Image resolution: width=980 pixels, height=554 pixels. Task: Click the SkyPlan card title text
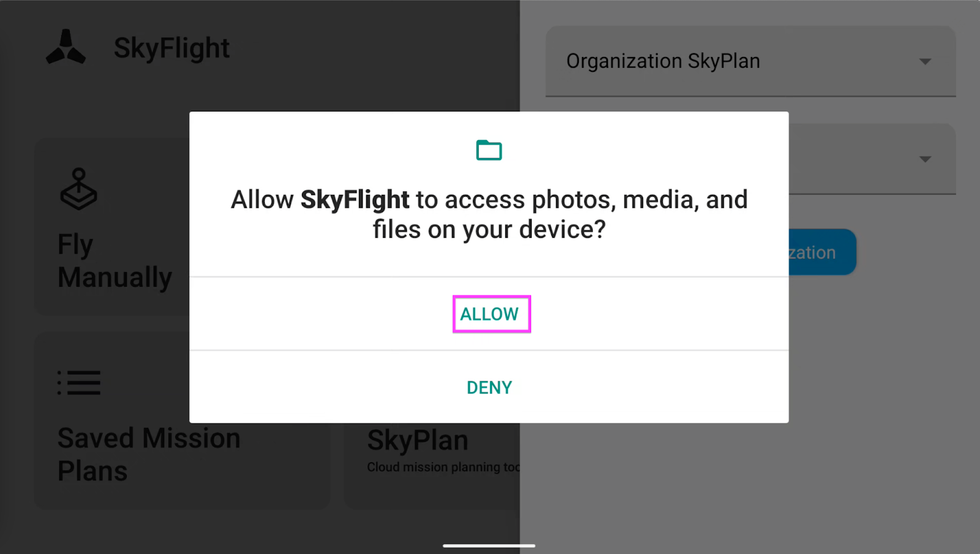(418, 440)
